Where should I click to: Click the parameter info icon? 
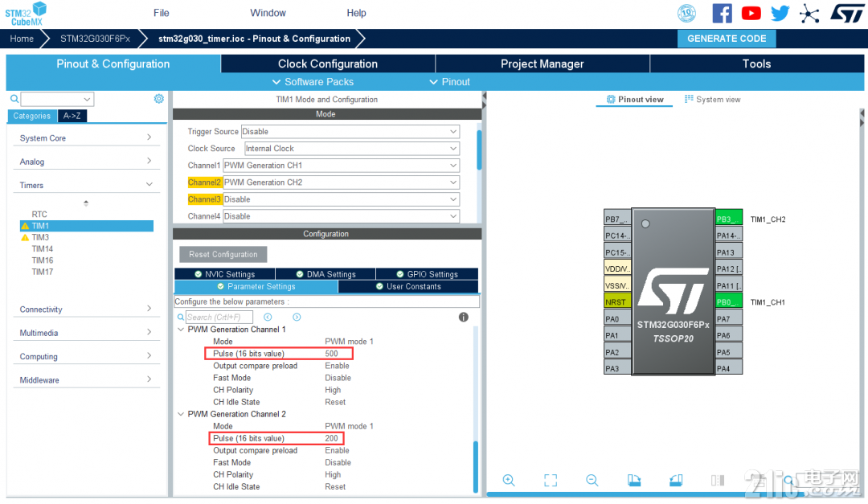click(464, 318)
